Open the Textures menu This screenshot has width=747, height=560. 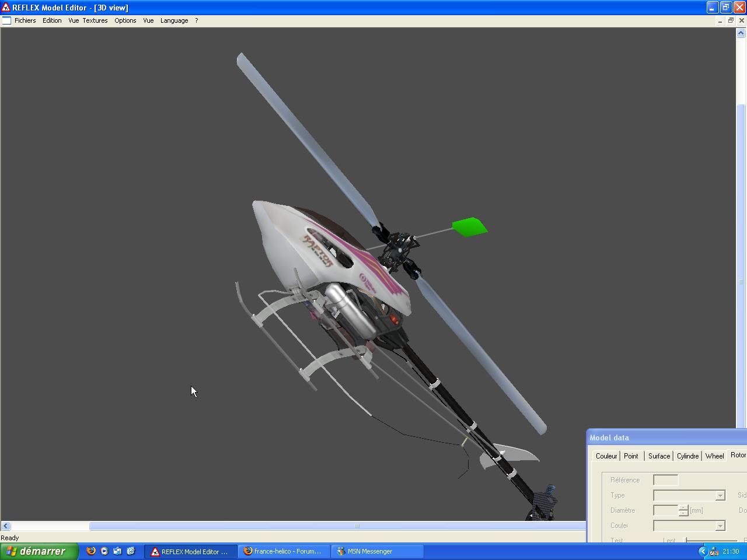(95, 20)
